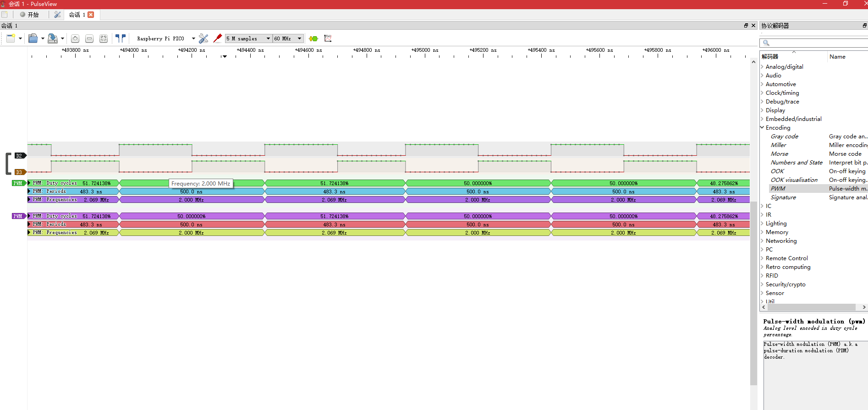Open the Raspberry Pi PICO device selector
The width and height of the screenshot is (868, 410).
tap(165, 38)
